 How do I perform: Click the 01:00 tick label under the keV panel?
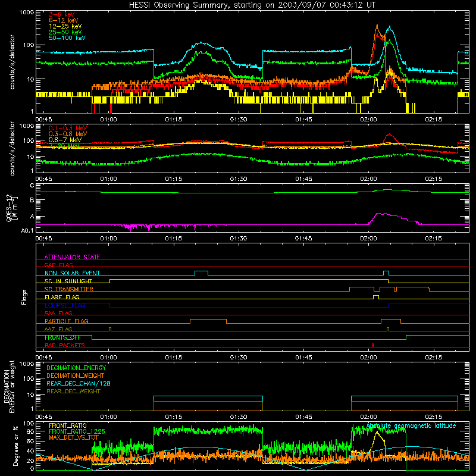[x=109, y=120]
